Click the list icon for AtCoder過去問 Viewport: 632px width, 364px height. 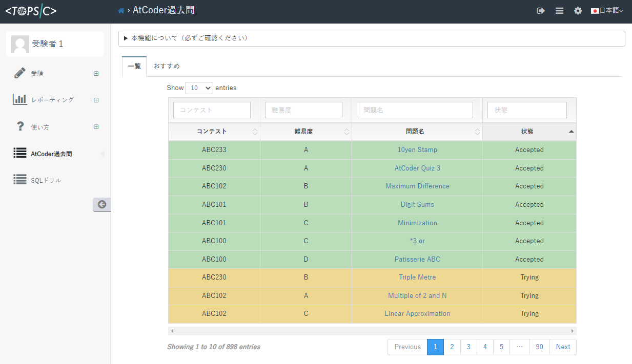[x=20, y=153]
